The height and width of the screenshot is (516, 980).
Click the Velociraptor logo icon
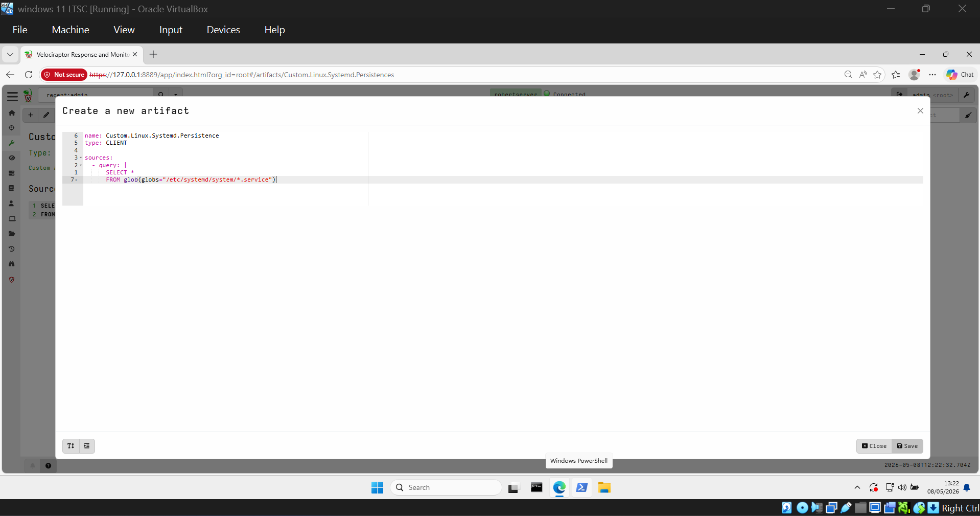(28, 96)
